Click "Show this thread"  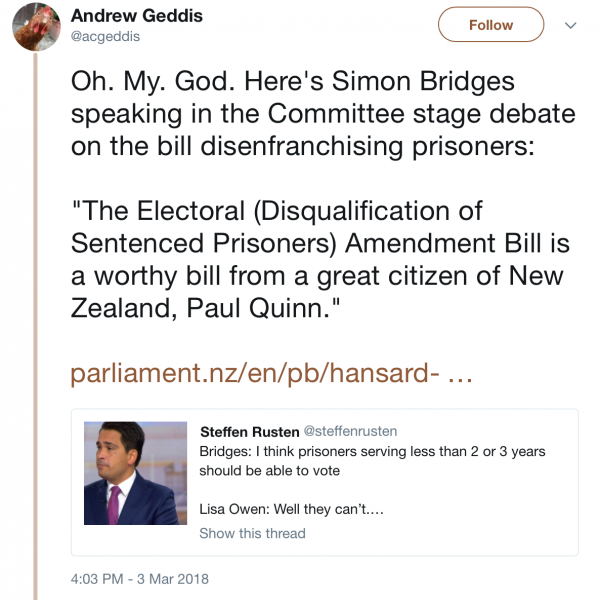tap(252, 533)
